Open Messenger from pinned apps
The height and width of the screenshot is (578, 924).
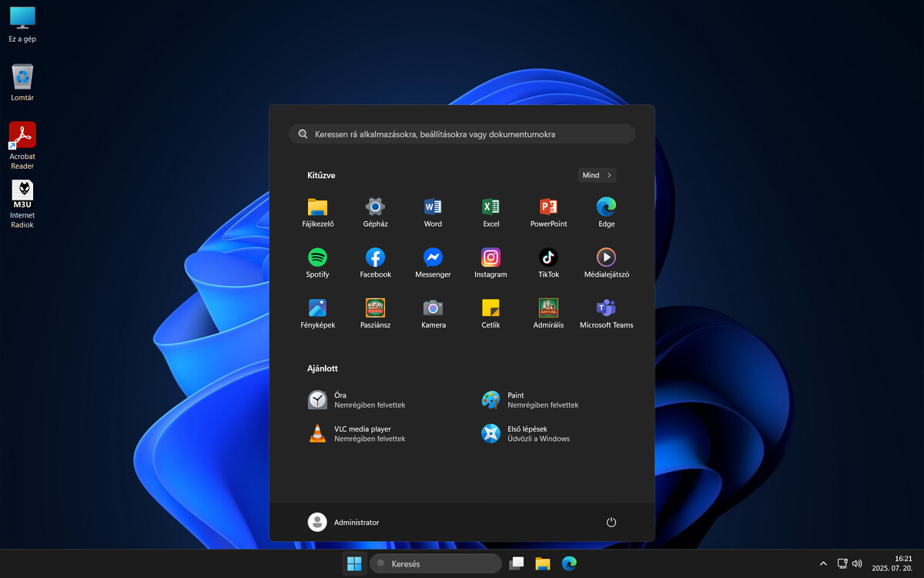[x=433, y=264]
